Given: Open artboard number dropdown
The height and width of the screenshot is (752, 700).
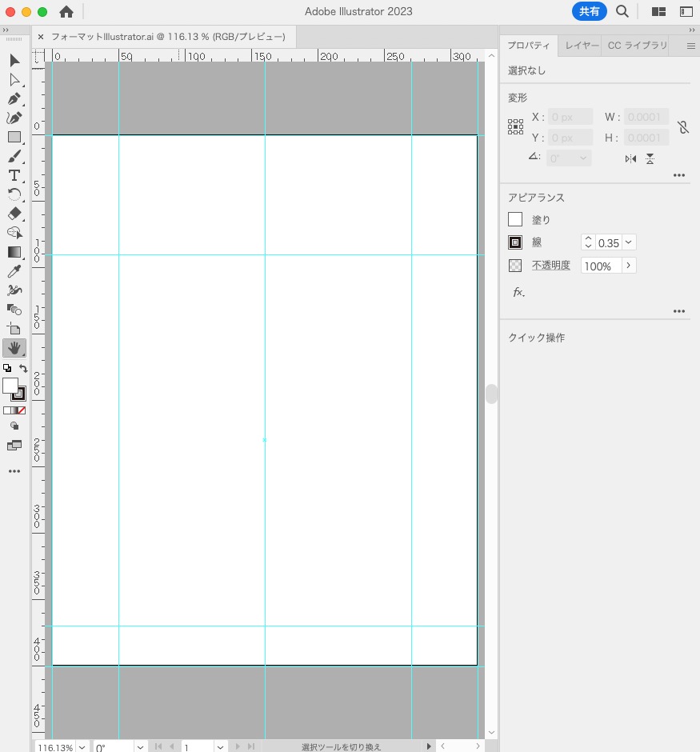Looking at the screenshot, I should (220, 747).
